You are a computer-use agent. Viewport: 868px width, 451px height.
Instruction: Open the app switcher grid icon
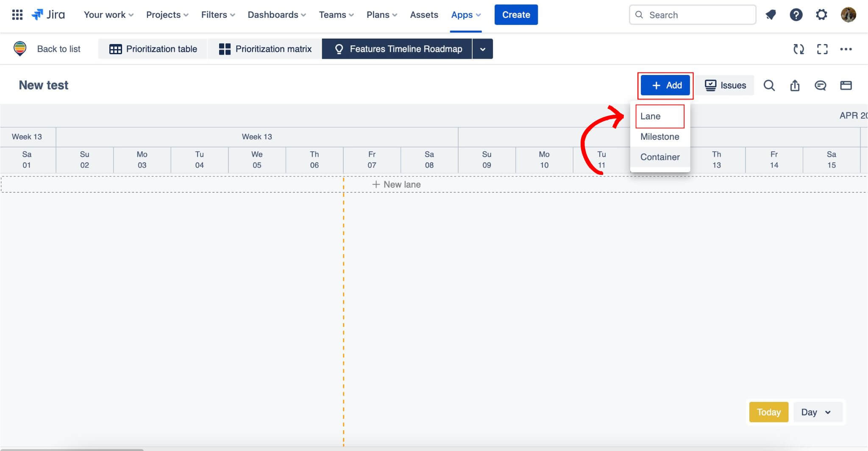tap(17, 15)
